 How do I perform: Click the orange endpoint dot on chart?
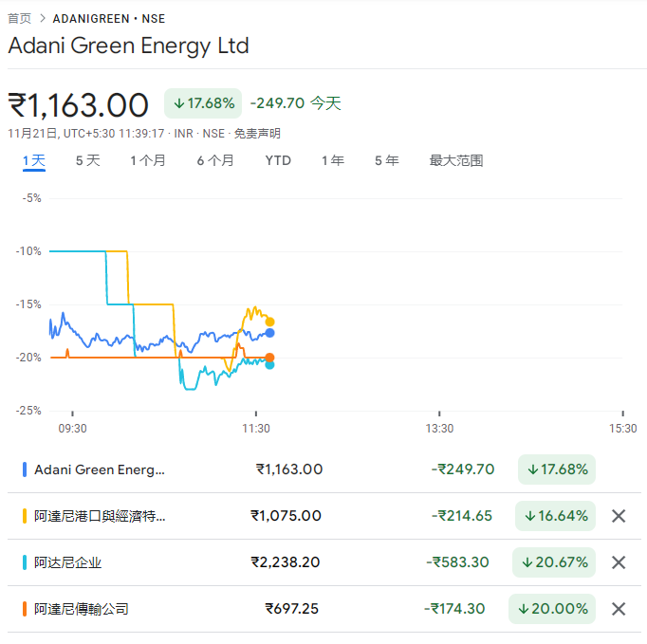pos(270,358)
